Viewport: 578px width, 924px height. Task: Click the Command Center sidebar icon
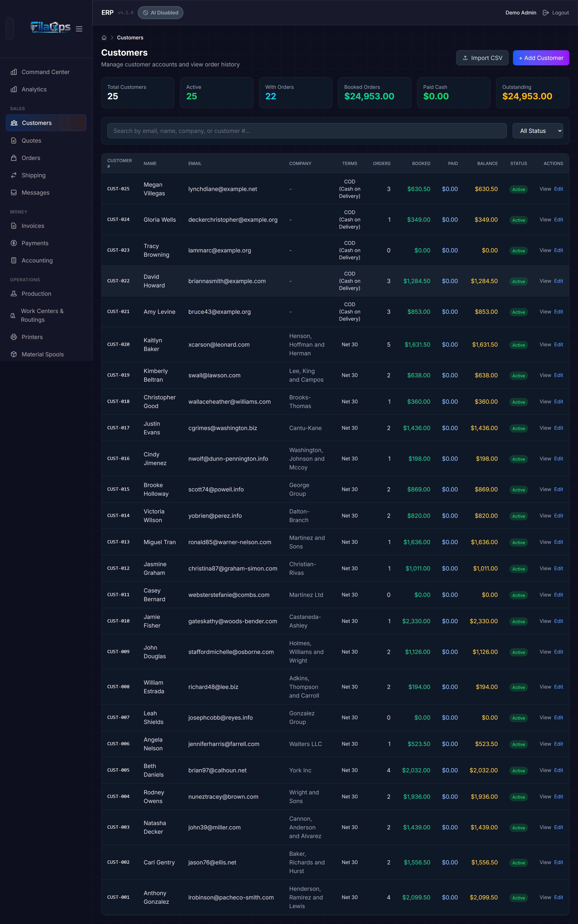pyautogui.click(x=14, y=72)
